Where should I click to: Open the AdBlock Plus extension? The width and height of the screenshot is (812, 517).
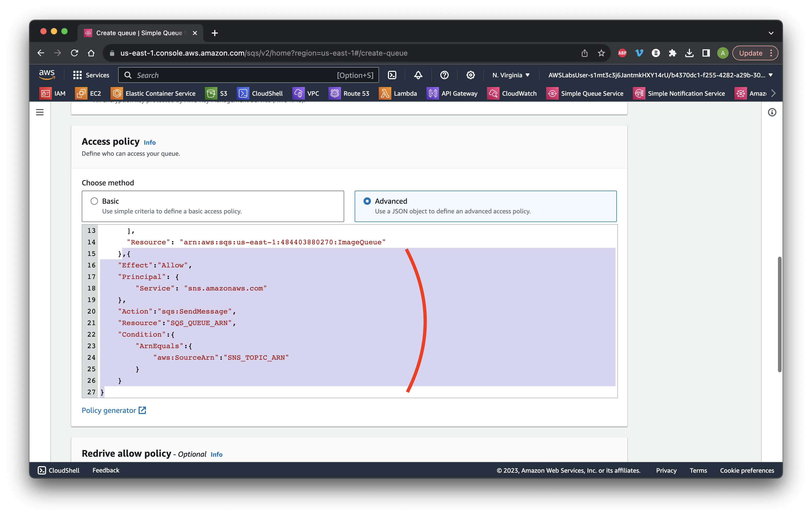pyautogui.click(x=622, y=53)
